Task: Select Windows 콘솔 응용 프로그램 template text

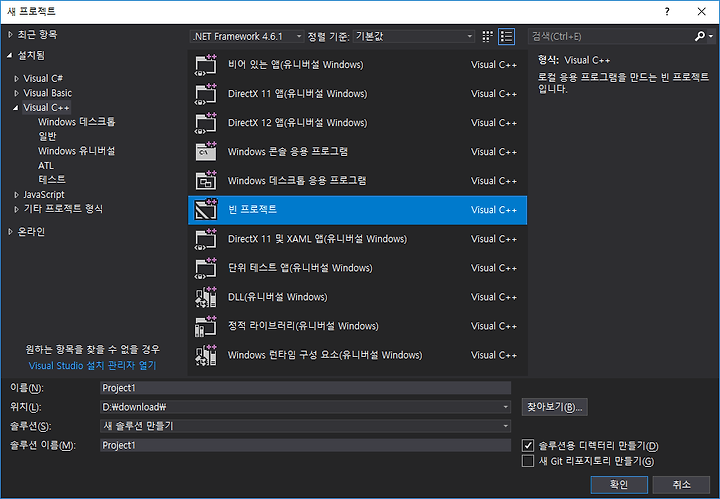Action: (x=287, y=151)
